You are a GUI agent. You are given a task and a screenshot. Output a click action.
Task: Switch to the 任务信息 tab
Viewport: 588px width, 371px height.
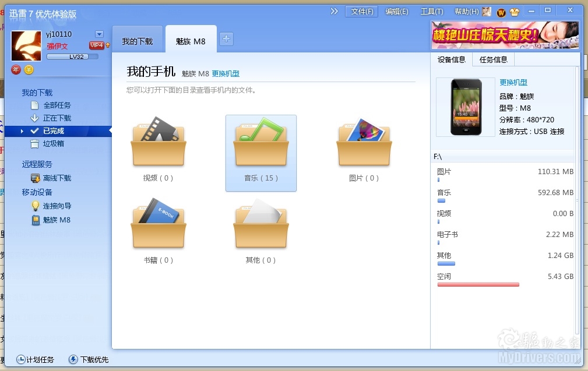[x=493, y=59]
